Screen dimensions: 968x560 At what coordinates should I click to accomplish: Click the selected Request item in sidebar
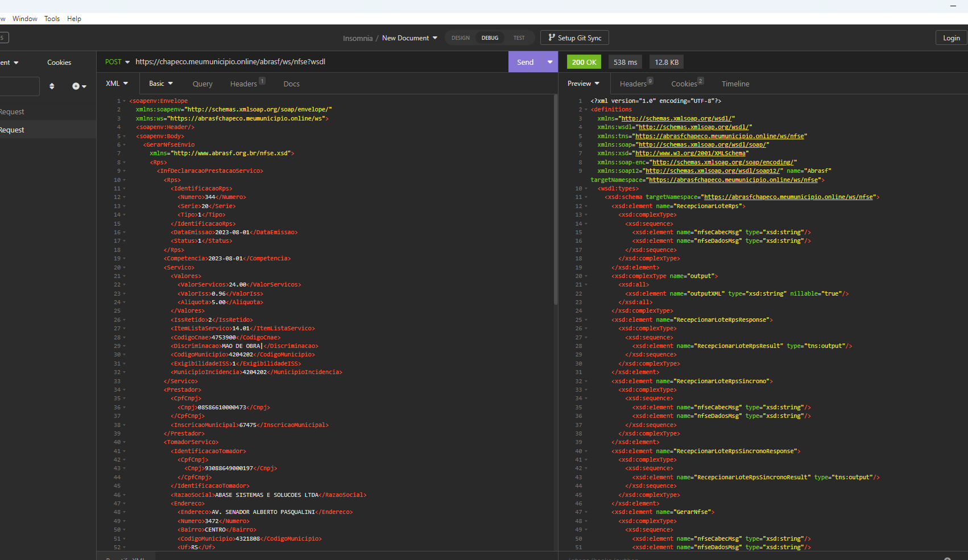point(48,130)
